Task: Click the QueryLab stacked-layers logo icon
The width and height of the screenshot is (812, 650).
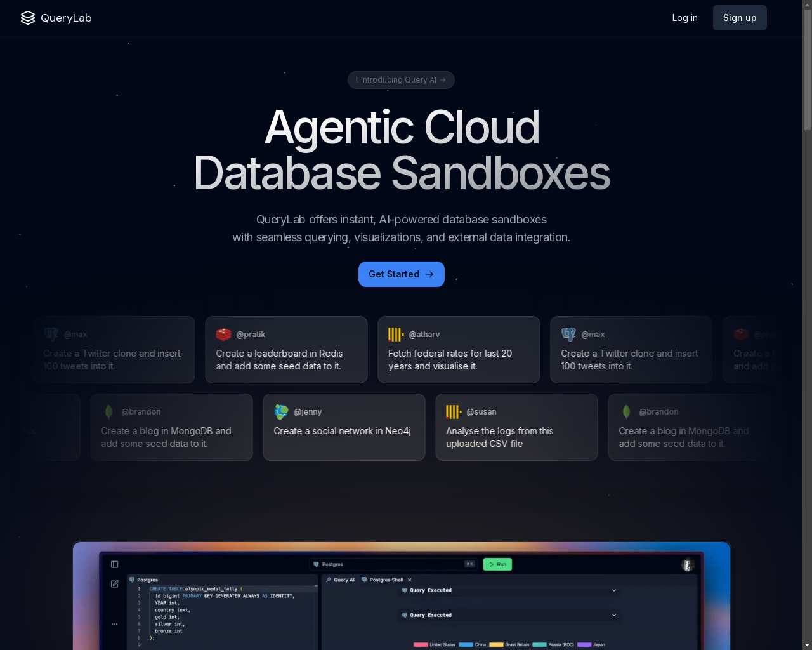Action: [x=28, y=18]
